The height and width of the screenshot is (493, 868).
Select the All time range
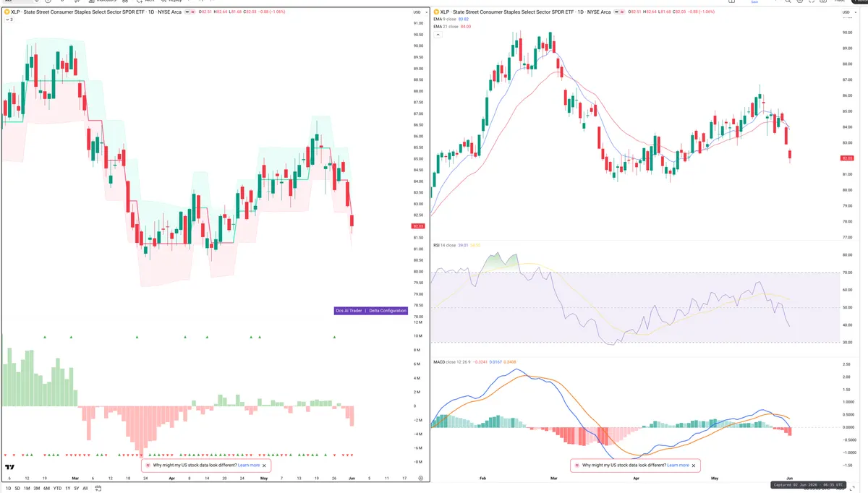[85, 489]
